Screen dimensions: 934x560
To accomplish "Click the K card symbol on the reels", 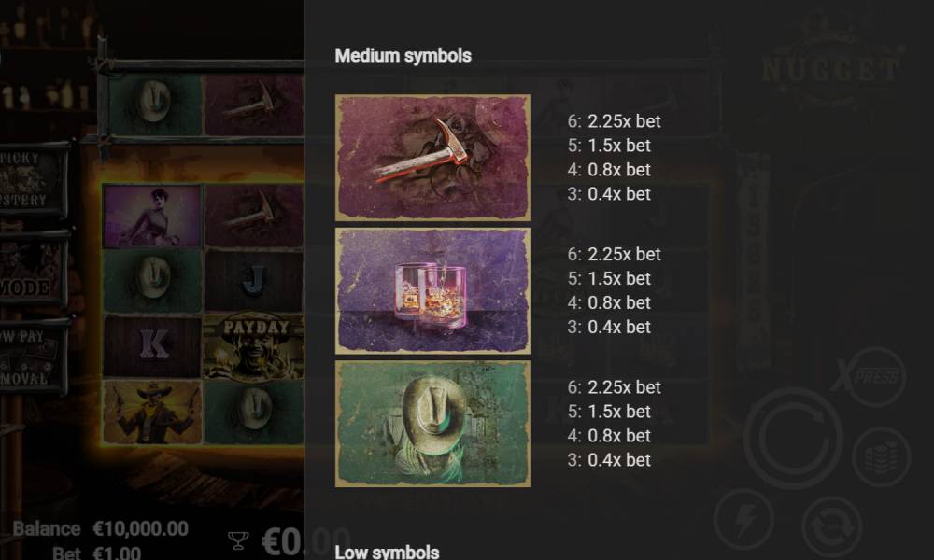I will (152, 346).
